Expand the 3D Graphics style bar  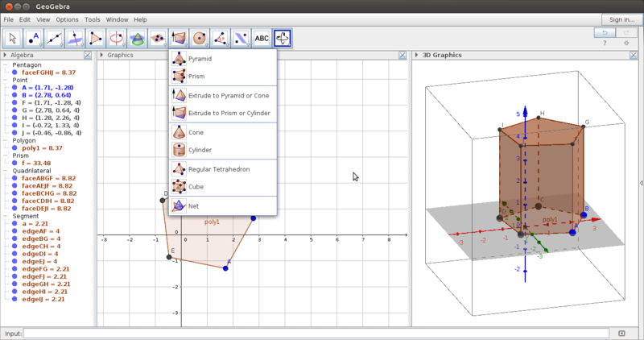click(416, 55)
